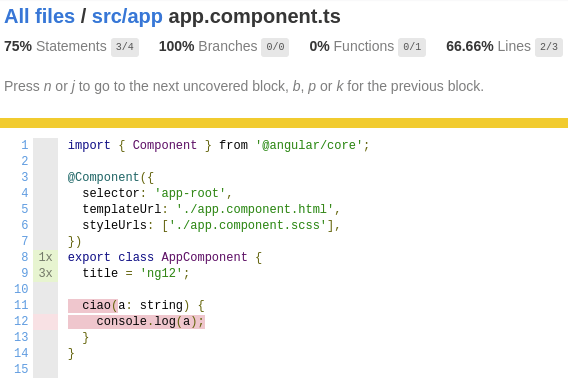Open the All files breadcrumb link
Screen dimensions: 568x380
tap(39, 16)
